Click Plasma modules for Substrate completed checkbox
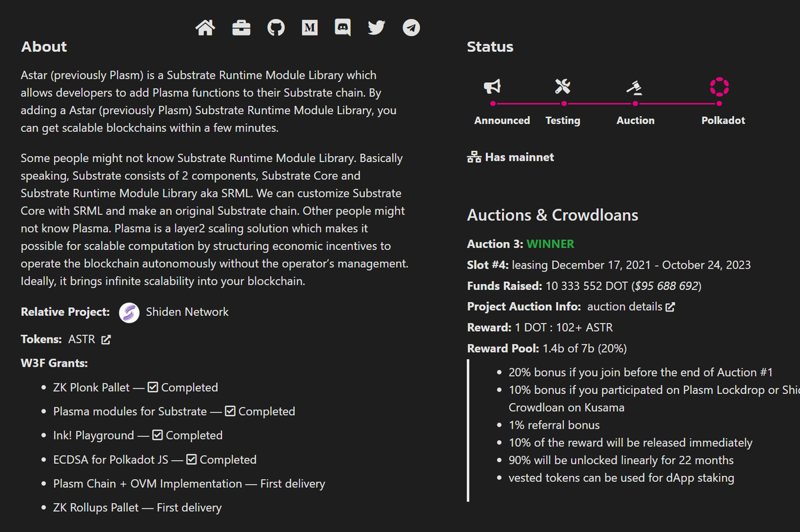Screen dimensions: 800x532 (x=230, y=411)
